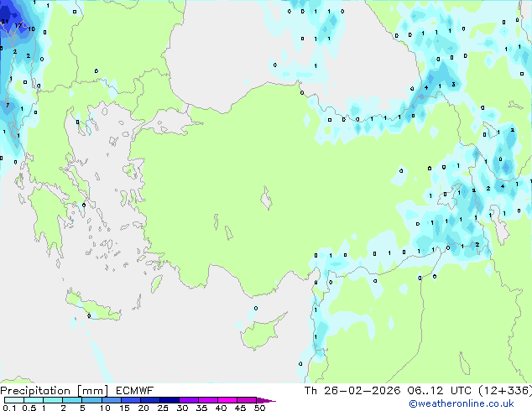Click the 5 to 10 mm legend swatch

(x=92, y=400)
